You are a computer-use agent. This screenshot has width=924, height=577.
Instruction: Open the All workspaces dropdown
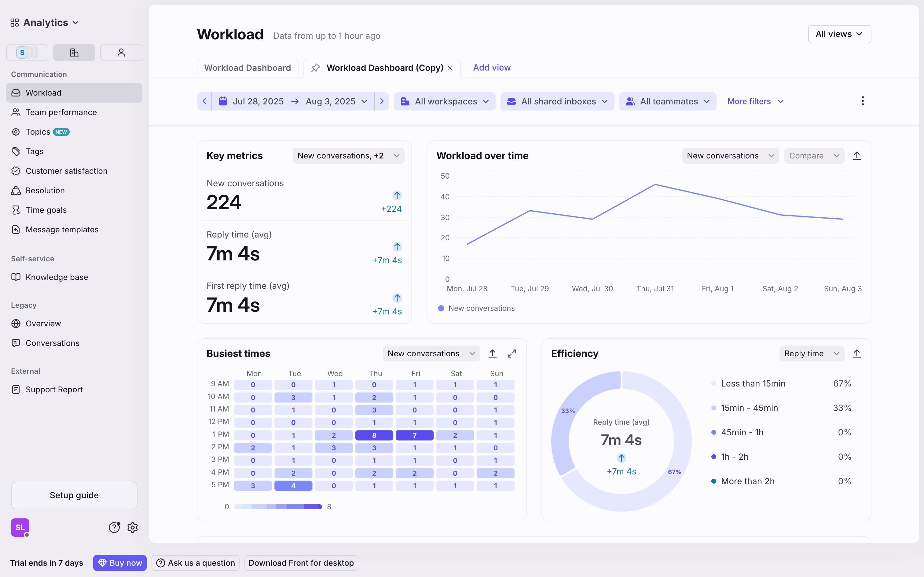(445, 101)
